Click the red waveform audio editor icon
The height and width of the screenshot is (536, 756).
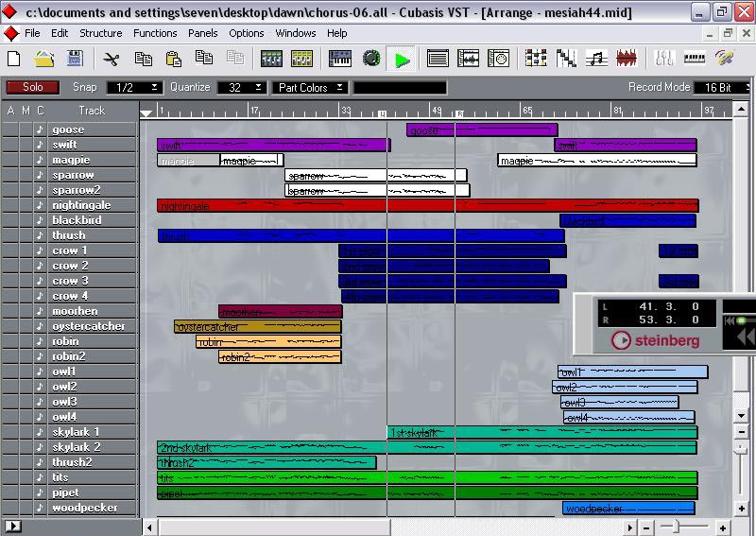626,59
